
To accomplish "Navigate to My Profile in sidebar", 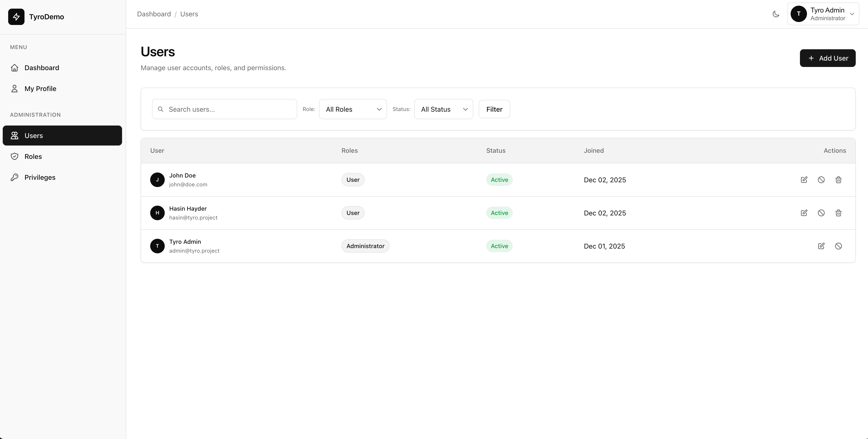I will click(x=40, y=89).
